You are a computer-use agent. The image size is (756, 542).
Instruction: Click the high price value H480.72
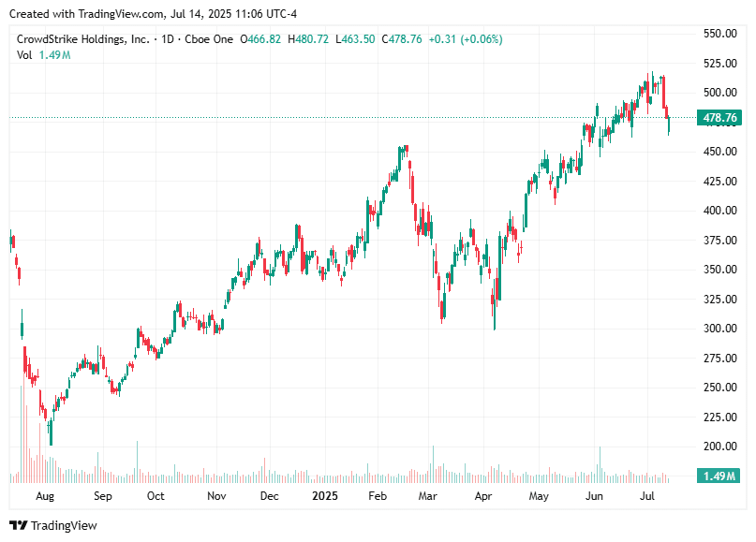(x=310, y=39)
